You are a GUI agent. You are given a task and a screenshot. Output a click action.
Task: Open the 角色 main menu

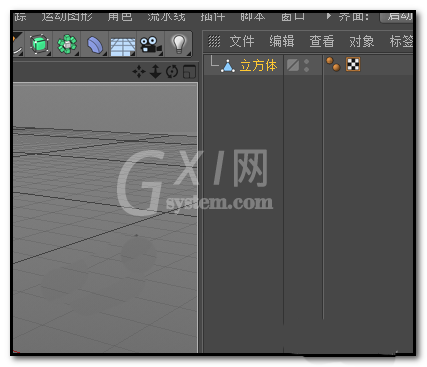(120, 16)
